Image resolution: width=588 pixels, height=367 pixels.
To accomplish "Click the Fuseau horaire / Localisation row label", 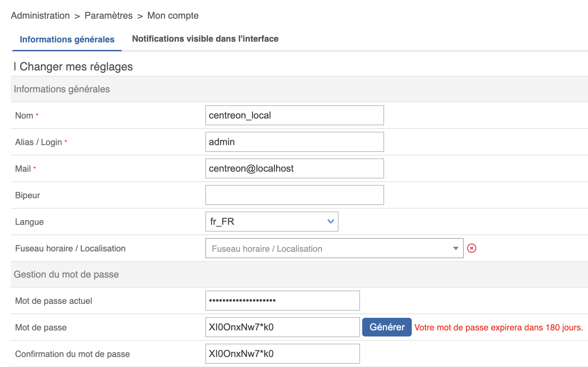I will (70, 248).
